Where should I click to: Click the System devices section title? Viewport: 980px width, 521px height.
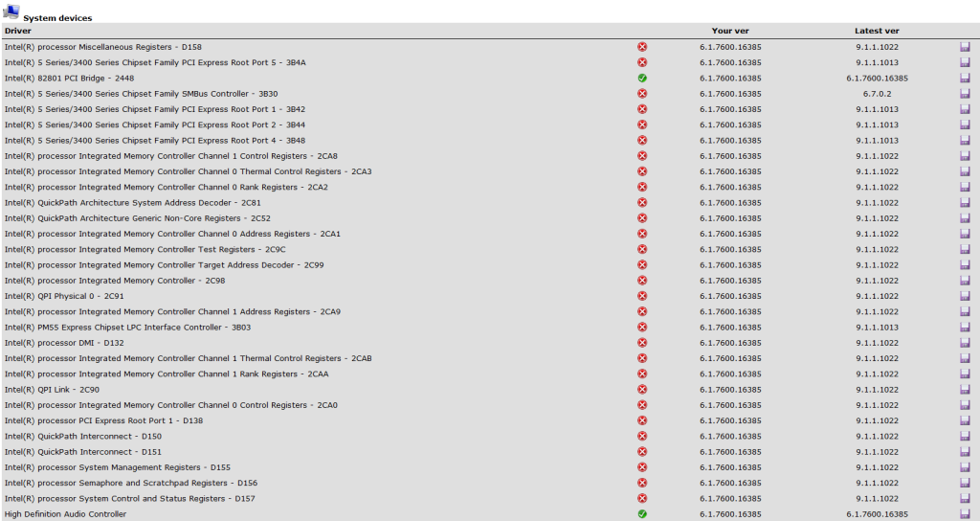[57, 18]
